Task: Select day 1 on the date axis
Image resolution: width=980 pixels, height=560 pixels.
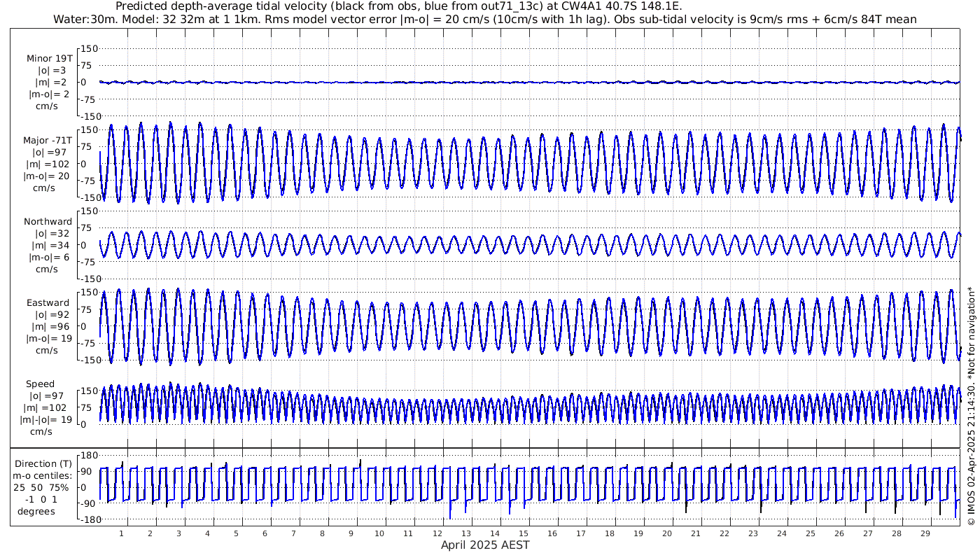Action: pos(122,533)
